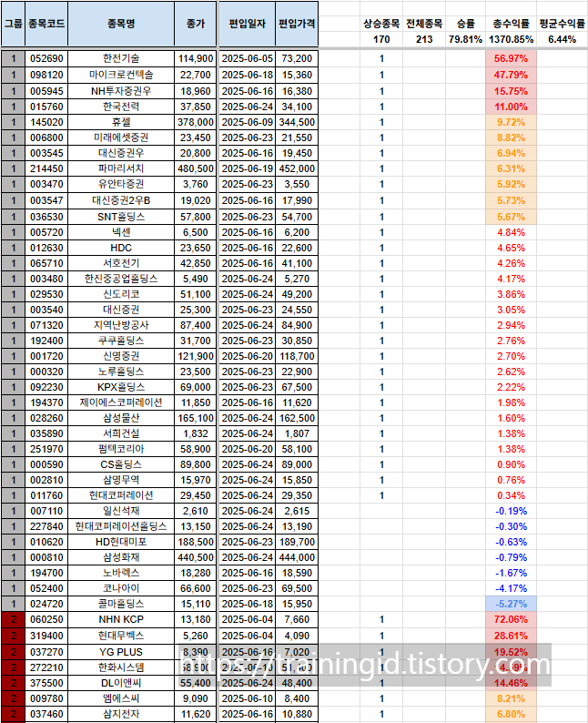Click the SNT홀딩스 name cell
The width and height of the screenshot is (588, 723).
click(121, 217)
